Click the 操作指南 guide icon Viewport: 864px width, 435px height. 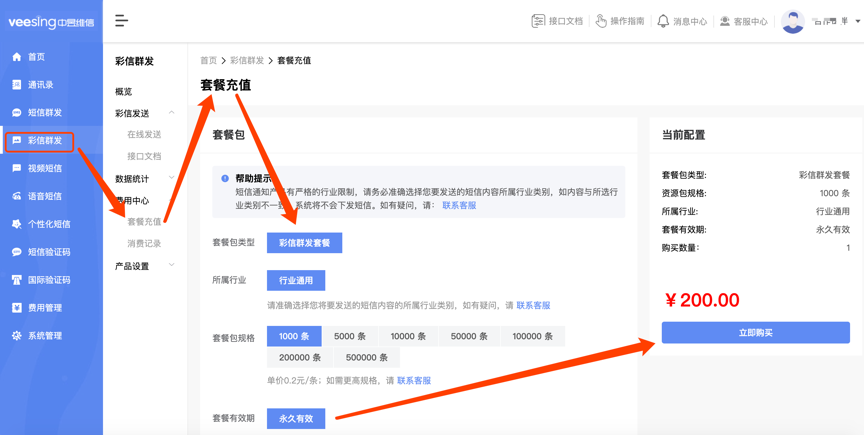click(x=601, y=21)
